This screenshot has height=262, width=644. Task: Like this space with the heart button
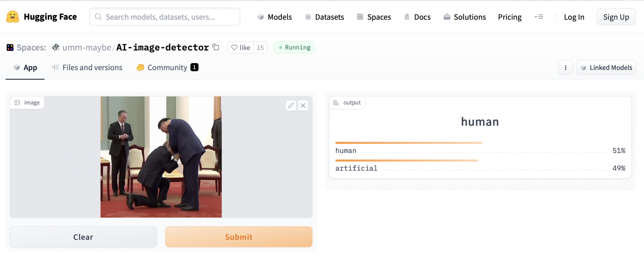coord(241,48)
